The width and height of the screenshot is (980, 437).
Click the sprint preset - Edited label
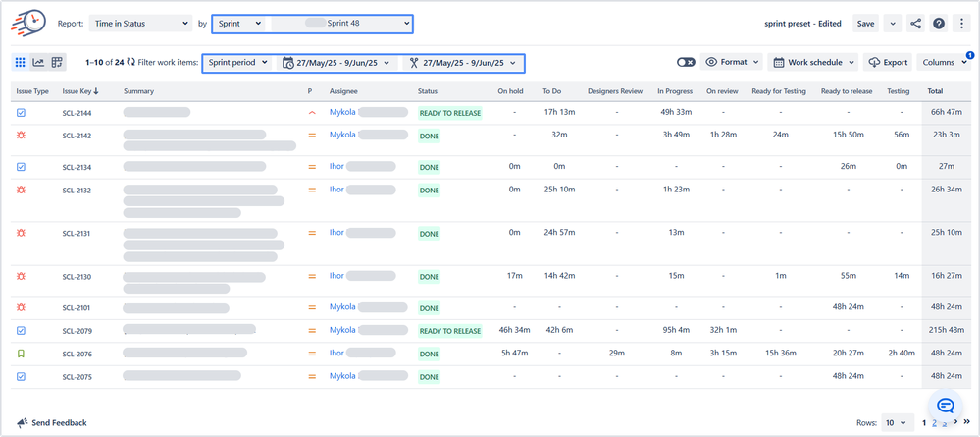coord(802,24)
